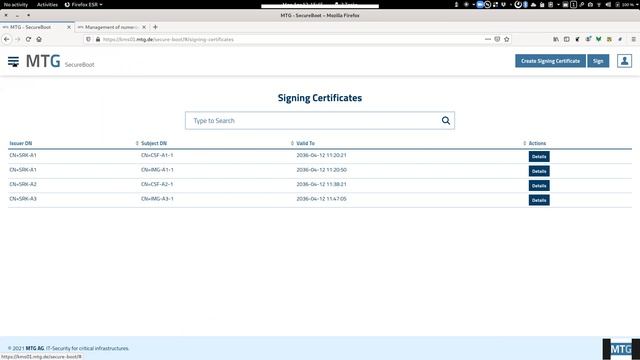This screenshot has width=640, height=360.
Task: Open the battery system menu
Action: [627, 4]
